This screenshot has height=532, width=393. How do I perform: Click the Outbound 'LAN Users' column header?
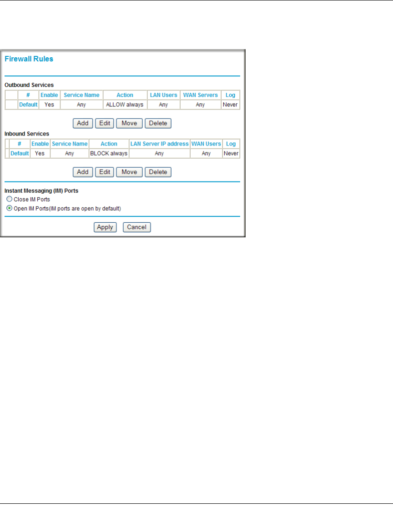(x=164, y=95)
